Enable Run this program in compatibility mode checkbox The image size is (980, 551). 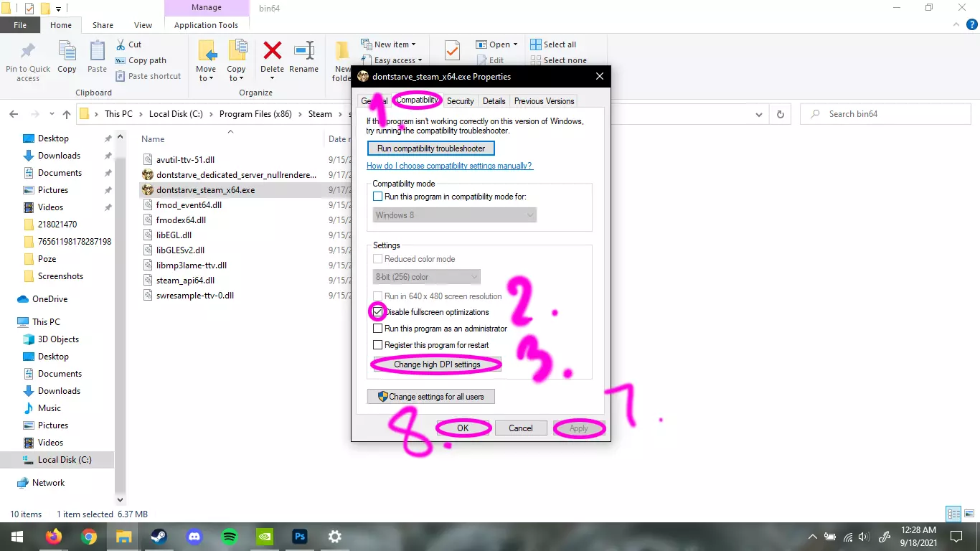click(378, 197)
